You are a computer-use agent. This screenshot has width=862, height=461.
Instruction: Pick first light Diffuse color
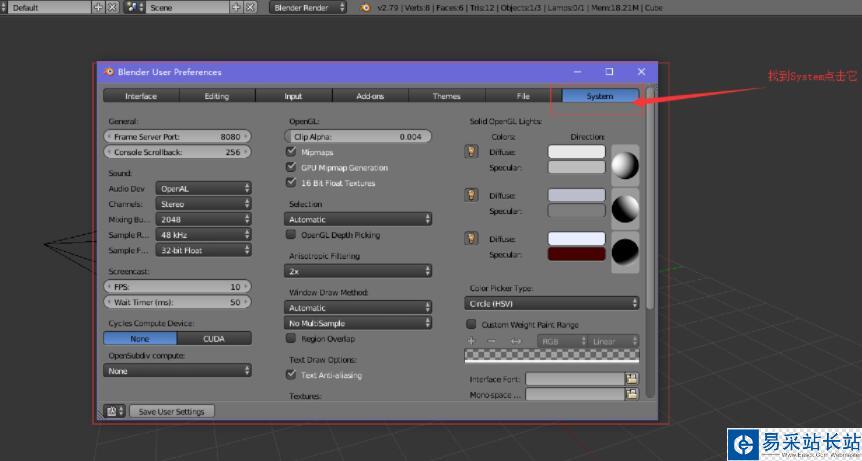[x=576, y=152]
